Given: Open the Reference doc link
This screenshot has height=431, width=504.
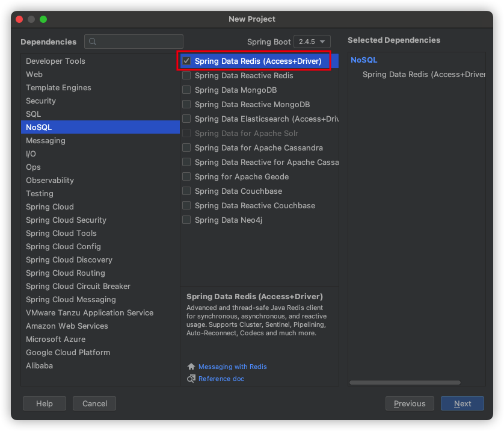Looking at the screenshot, I should [x=221, y=379].
